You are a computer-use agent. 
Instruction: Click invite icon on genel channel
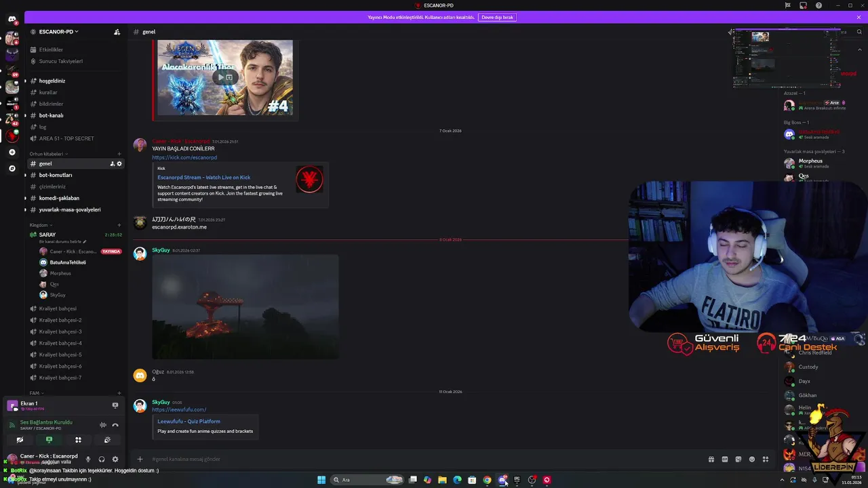[x=113, y=164]
